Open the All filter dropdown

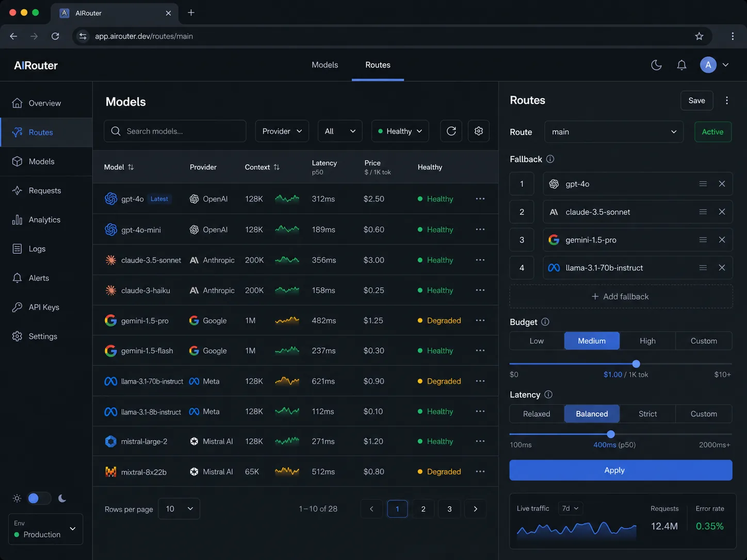click(x=340, y=131)
